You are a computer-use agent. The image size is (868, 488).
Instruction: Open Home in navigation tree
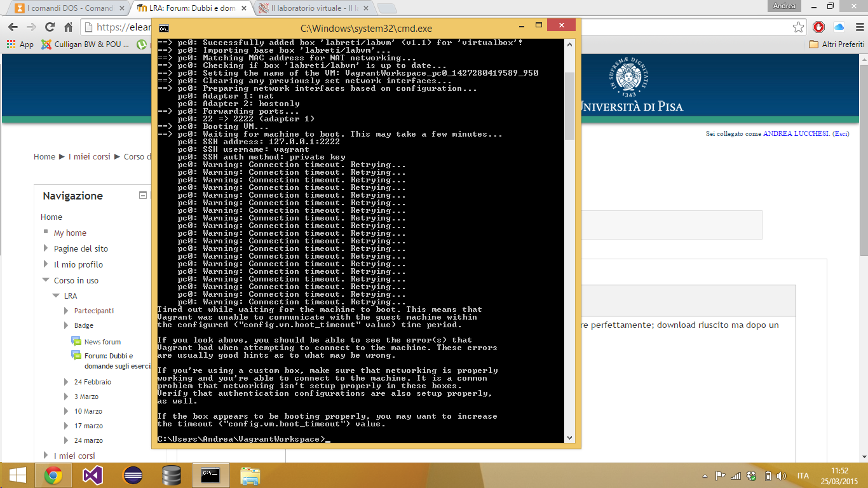click(x=51, y=217)
